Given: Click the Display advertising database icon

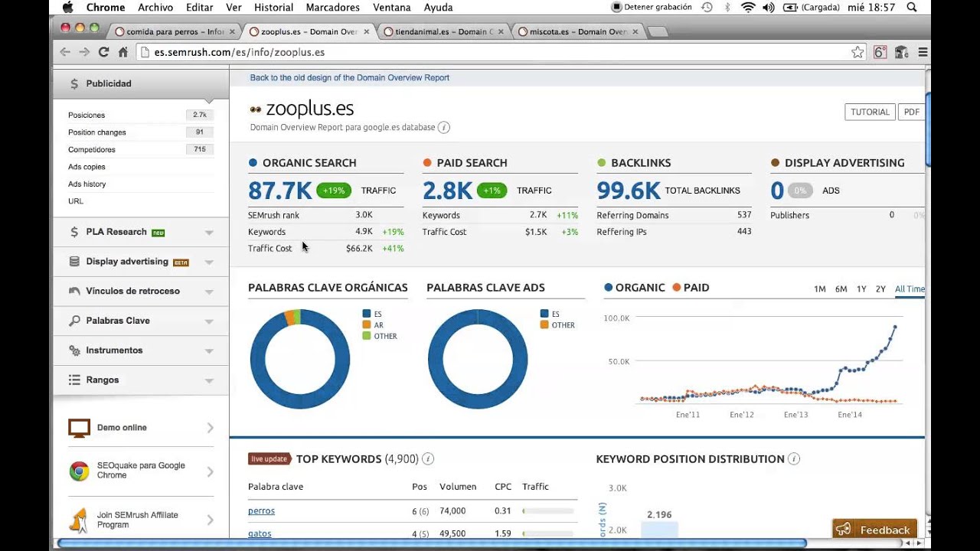Looking at the screenshot, I should [74, 262].
